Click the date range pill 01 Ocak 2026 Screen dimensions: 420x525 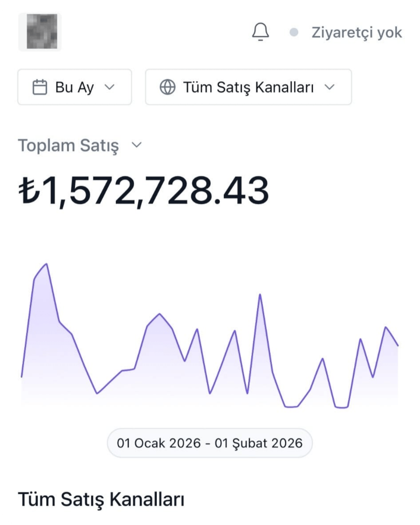(x=210, y=443)
